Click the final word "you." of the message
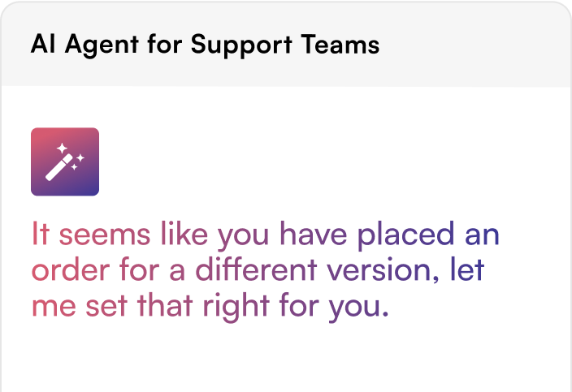 pyautogui.click(x=358, y=308)
